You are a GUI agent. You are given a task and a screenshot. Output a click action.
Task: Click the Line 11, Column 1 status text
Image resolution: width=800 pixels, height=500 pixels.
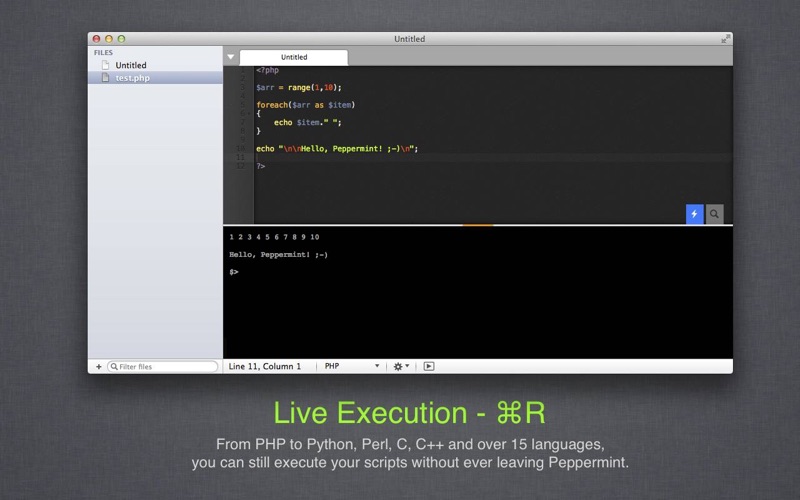[264, 366]
